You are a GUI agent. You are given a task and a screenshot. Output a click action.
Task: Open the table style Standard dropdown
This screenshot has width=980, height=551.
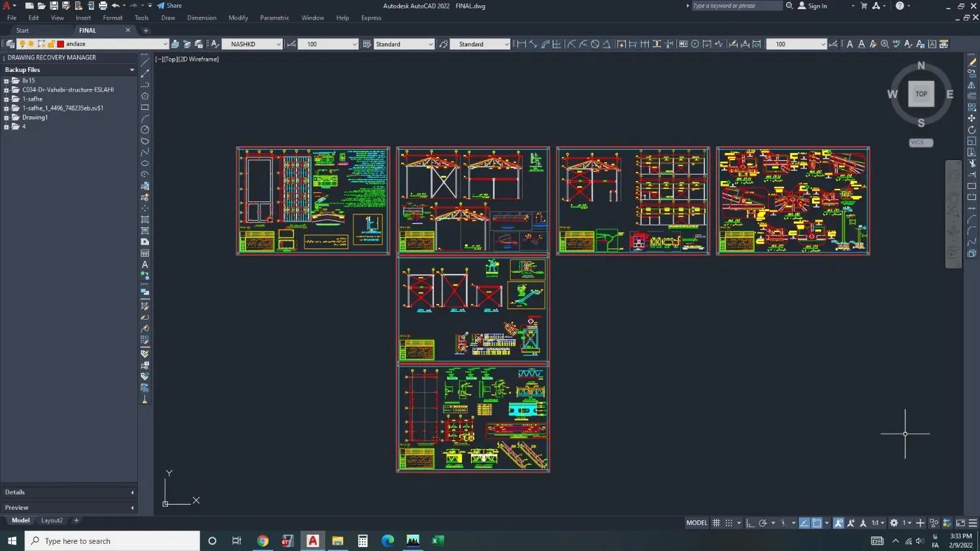tap(431, 44)
